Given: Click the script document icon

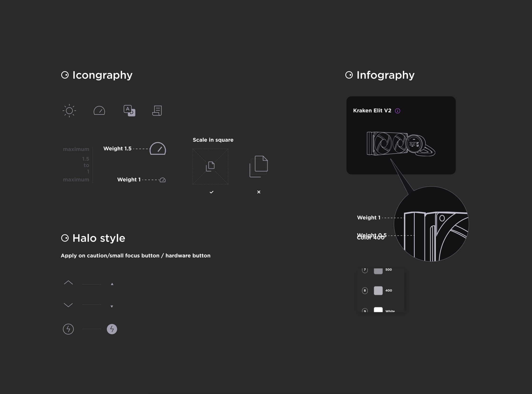Looking at the screenshot, I should [157, 111].
